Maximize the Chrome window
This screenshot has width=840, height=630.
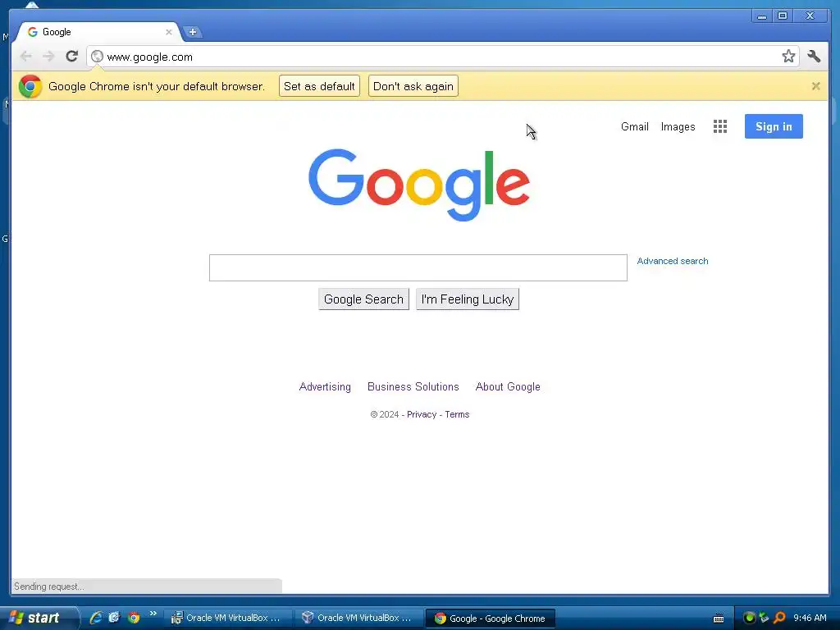pos(783,16)
